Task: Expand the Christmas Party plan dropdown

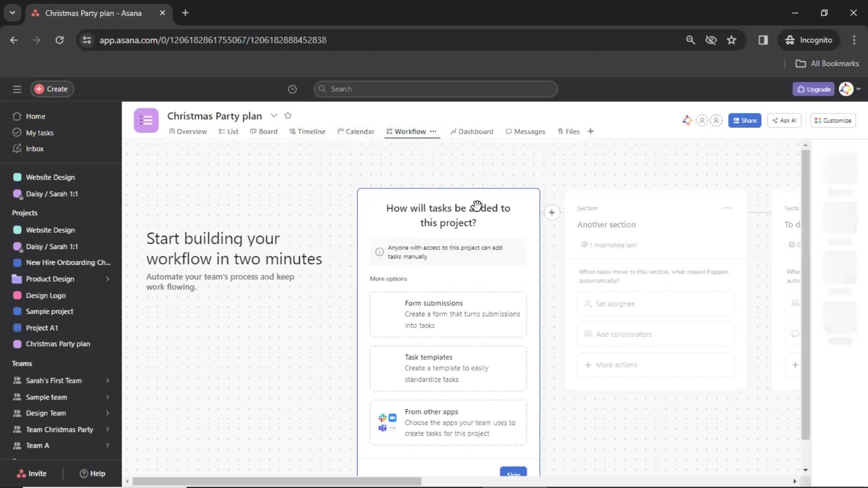Action: (x=274, y=116)
